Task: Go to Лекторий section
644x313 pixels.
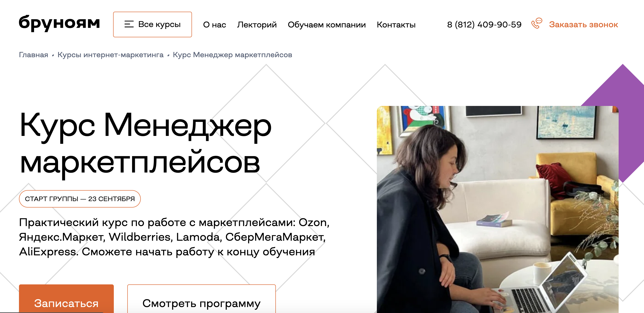Action: (x=257, y=24)
